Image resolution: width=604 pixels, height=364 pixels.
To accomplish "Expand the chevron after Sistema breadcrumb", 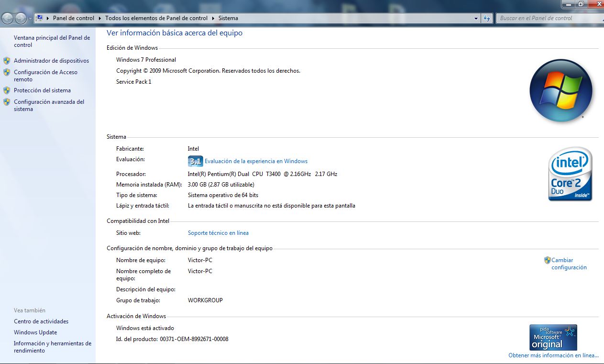I will tap(242, 18).
